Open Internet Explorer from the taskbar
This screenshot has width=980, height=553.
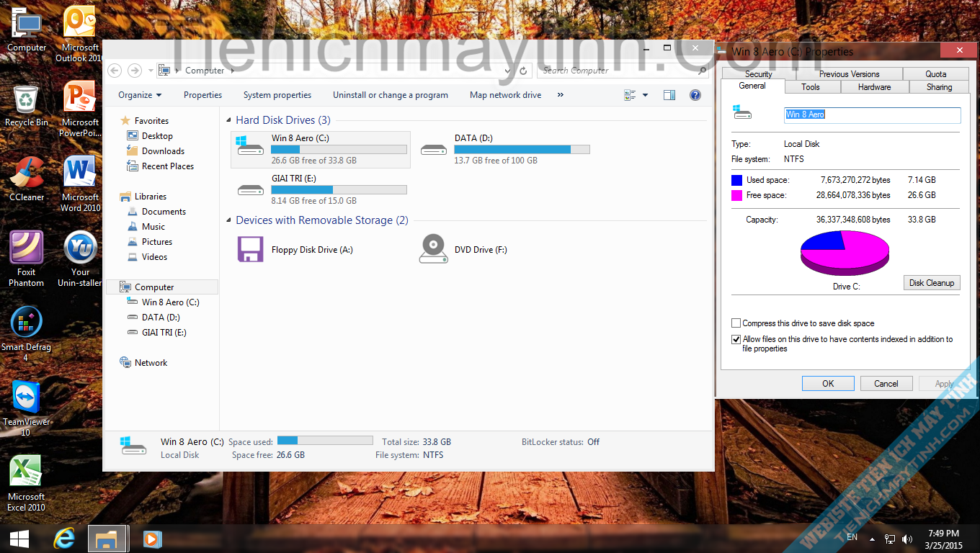pyautogui.click(x=64, y=538)
